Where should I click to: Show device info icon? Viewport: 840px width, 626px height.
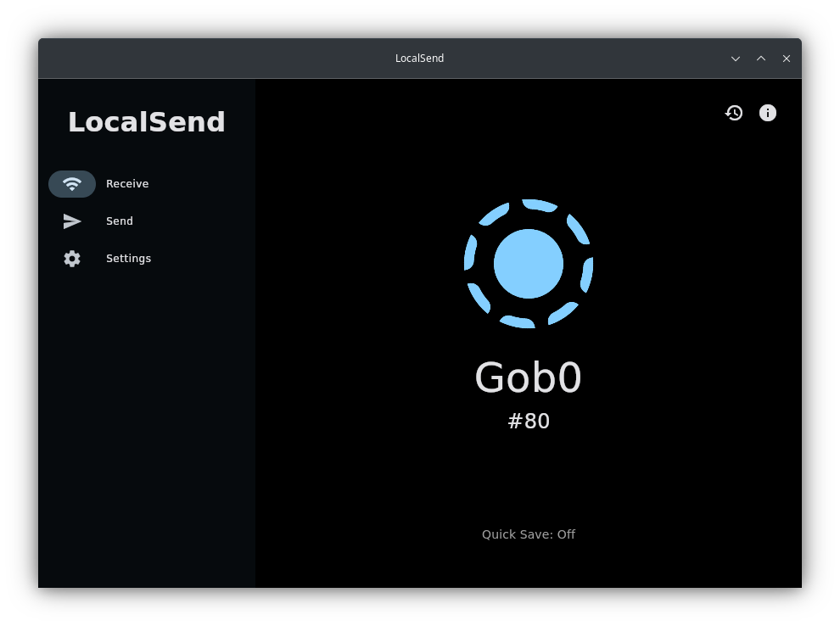(x=768, y=113)
